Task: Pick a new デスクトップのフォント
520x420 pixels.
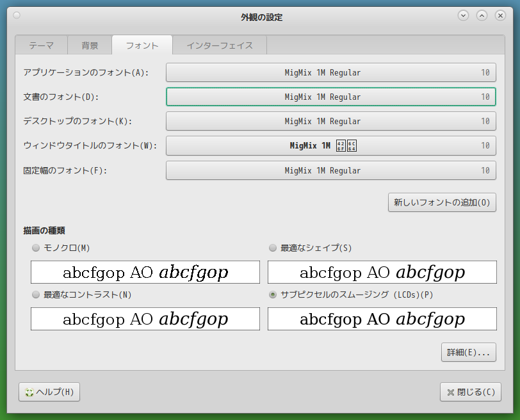Action: (331, 121)
